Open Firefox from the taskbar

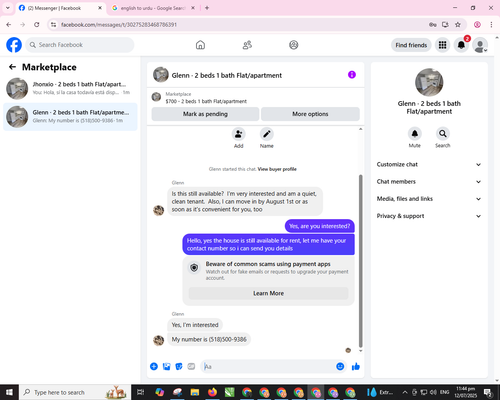(212, 392)
